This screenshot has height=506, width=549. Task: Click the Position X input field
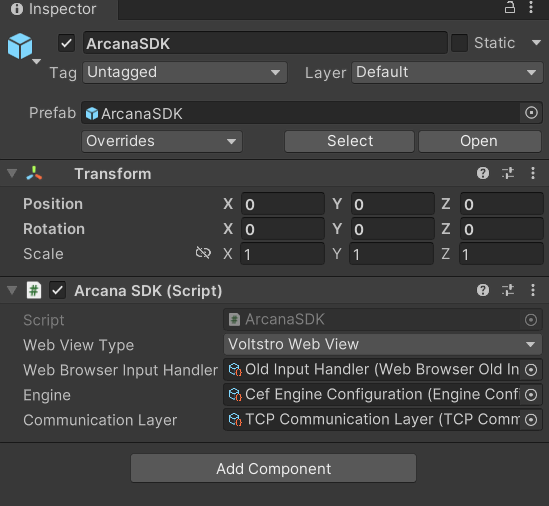283,204
